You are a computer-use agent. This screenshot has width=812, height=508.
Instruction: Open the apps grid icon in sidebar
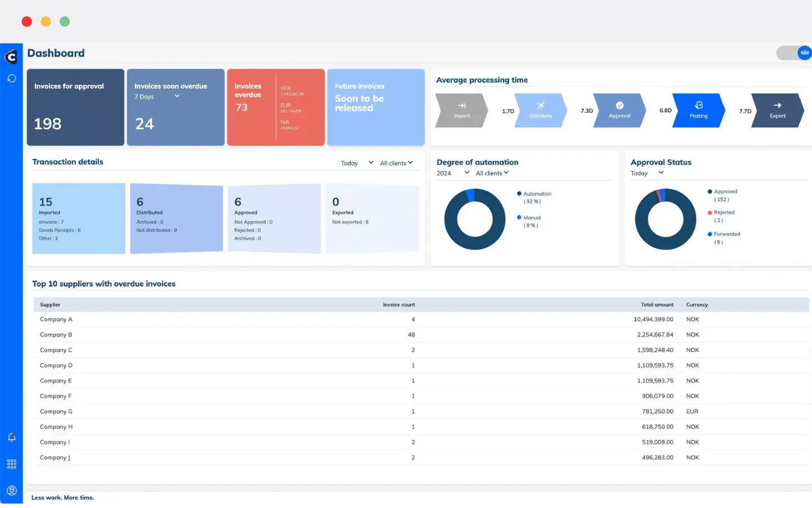[x=11, y=464]
